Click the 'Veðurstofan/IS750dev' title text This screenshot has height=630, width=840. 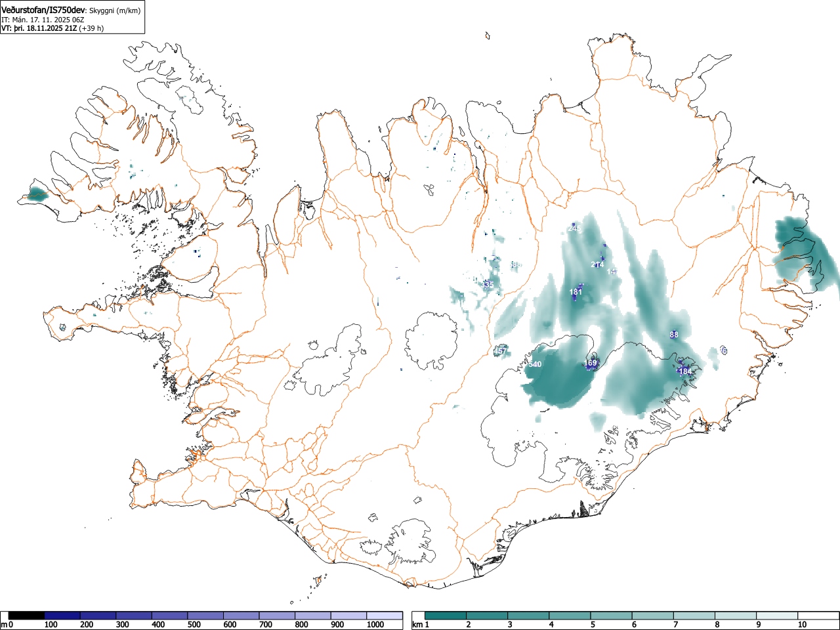coord(44,10)
